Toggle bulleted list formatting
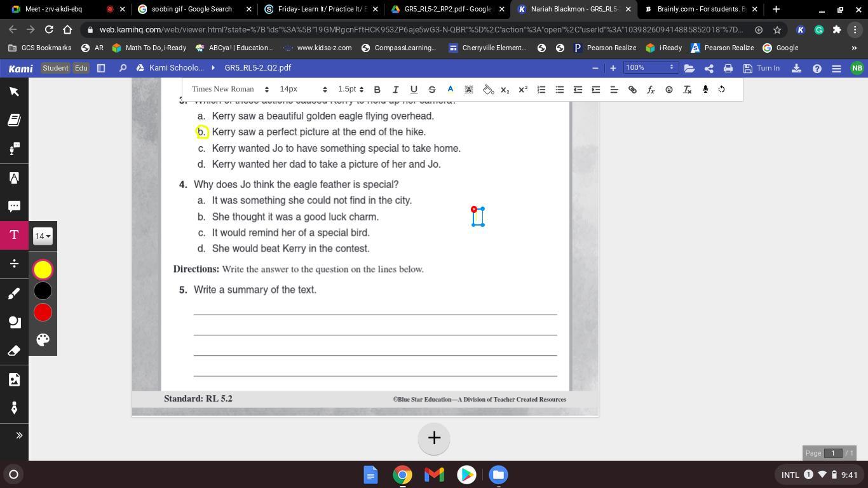 pyautogui.click(x=560, y=90)
